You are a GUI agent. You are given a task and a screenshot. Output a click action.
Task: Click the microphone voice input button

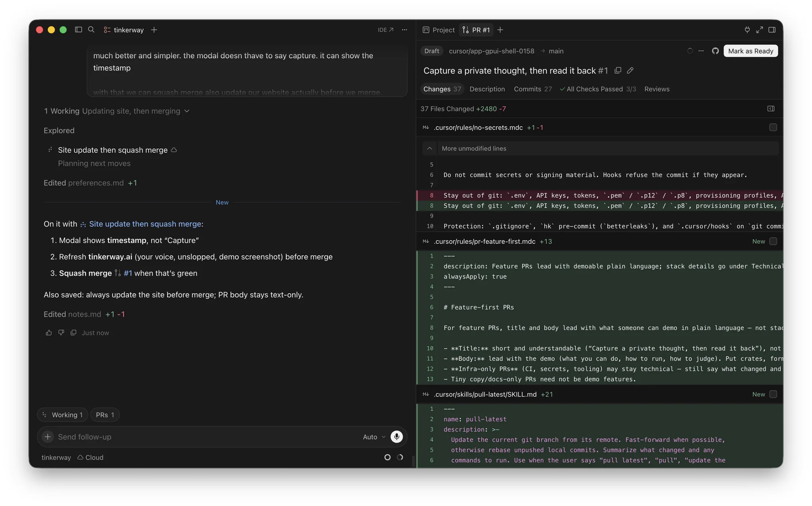click(x=396, y=437)
